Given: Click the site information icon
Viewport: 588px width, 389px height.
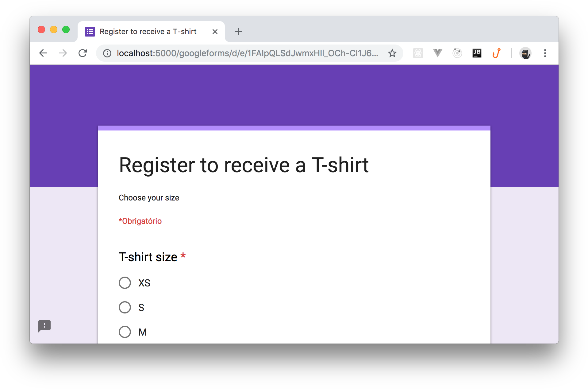Looking at the screenshot, I should tap(107, 53).
